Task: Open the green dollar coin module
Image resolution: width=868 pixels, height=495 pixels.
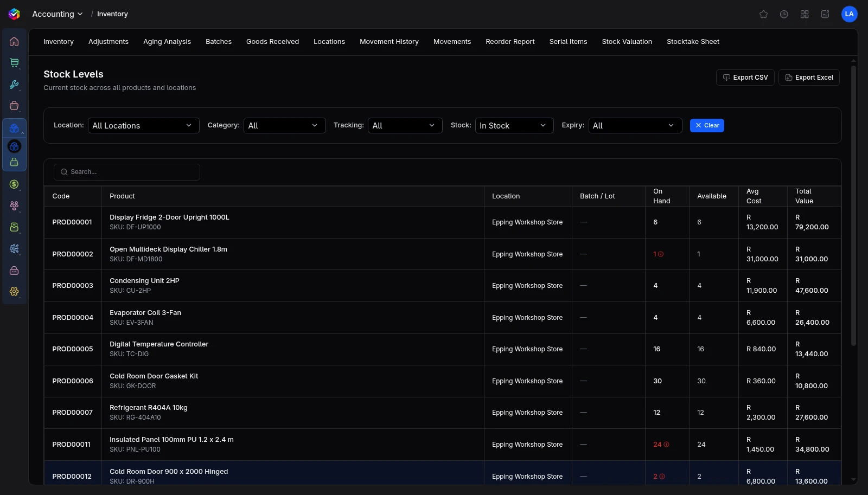Action: point(14,184)
